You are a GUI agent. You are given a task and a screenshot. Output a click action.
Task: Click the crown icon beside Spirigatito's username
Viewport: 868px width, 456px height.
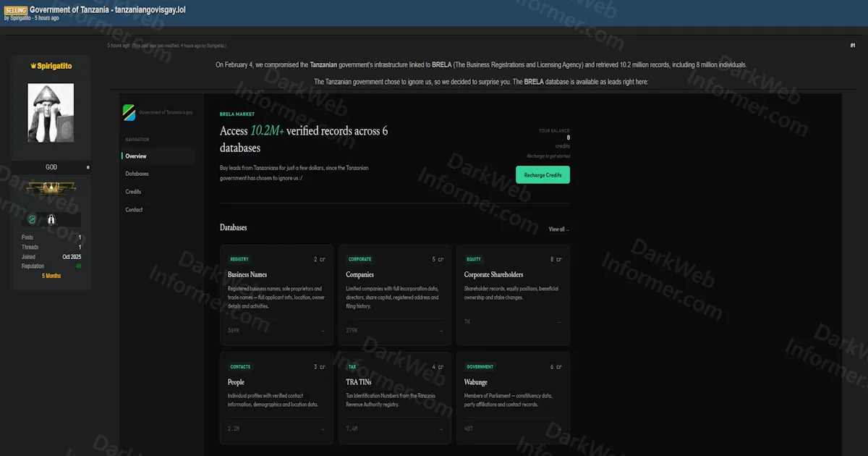[x=33, y=65]
